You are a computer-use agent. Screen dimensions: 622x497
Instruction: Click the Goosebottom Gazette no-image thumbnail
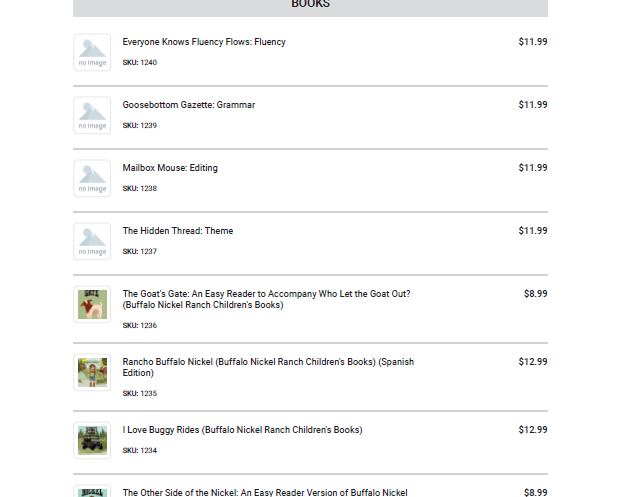[x=92, y=115]
